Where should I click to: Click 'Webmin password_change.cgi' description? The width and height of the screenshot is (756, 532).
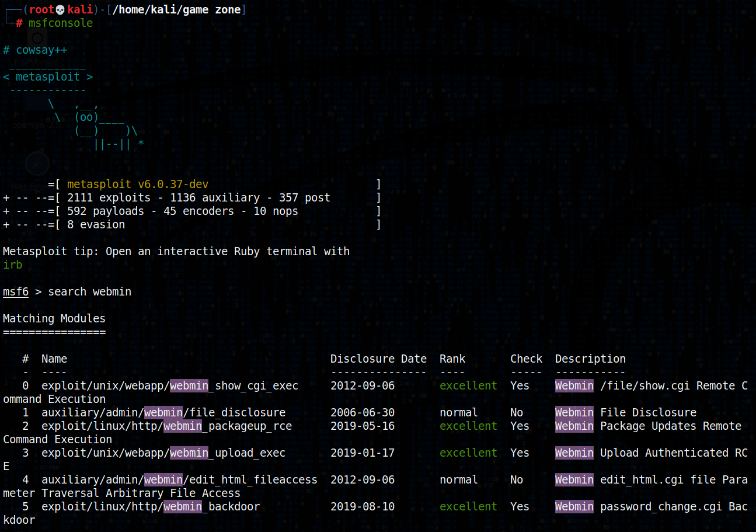coord(639,507)
